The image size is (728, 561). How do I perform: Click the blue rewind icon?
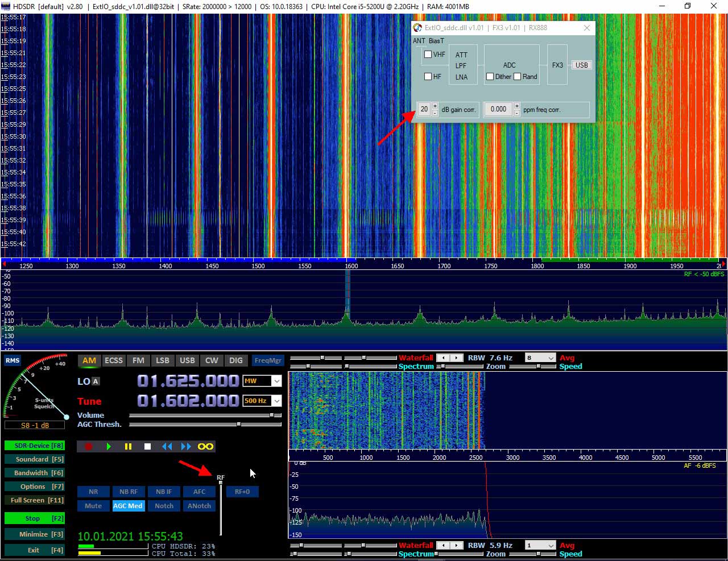click(167, 447)
